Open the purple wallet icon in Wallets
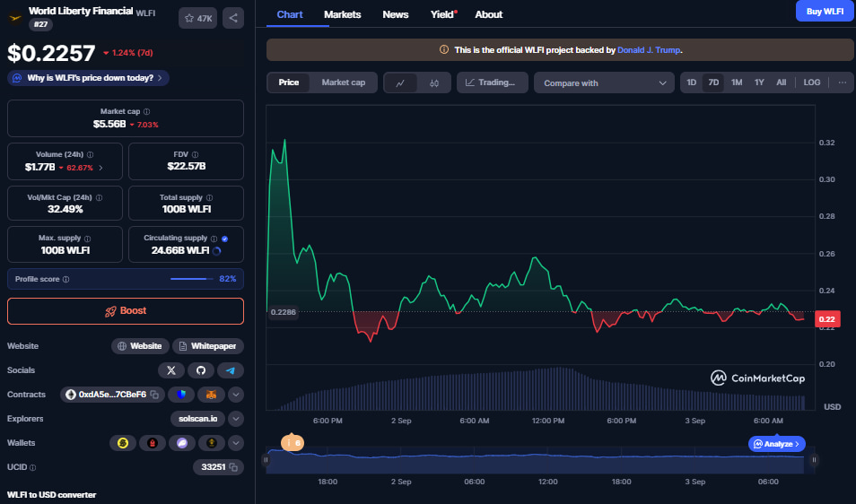 [x=182, y=443]
